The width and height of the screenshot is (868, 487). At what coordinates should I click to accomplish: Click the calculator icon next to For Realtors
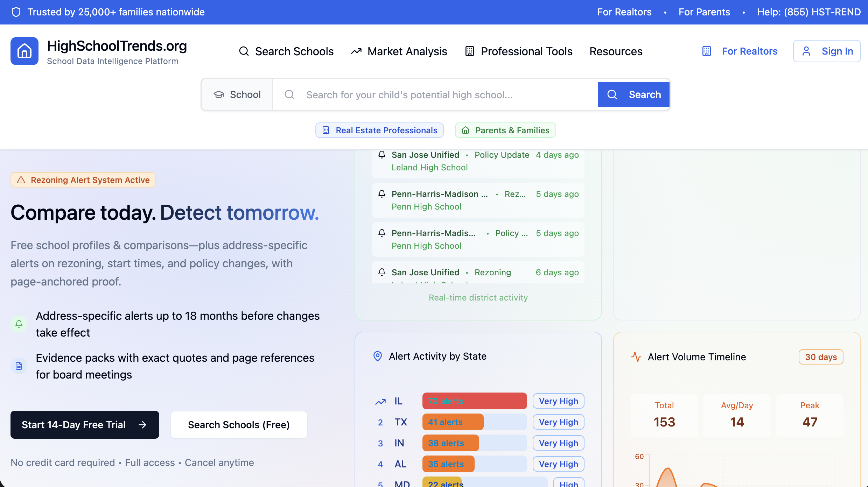[706, 51]
